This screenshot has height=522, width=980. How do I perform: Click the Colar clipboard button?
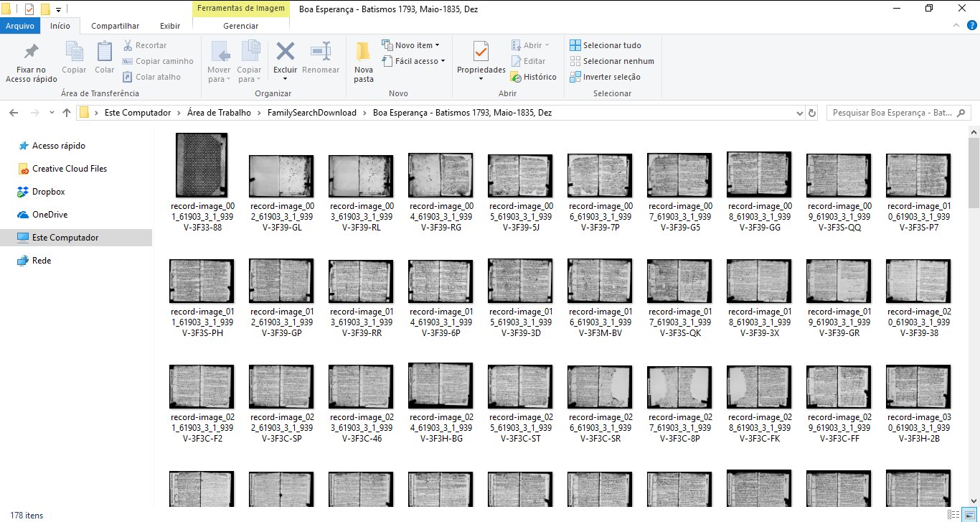105,57
